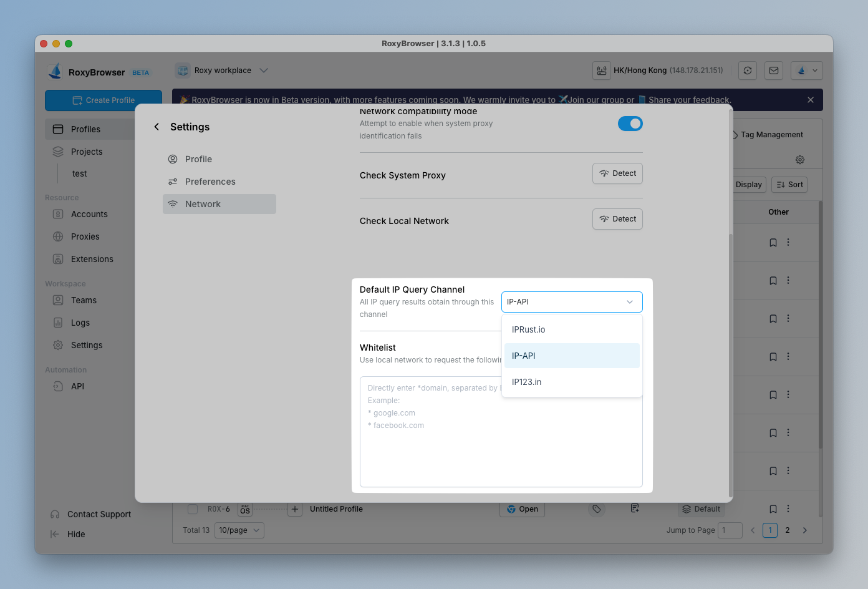Choose IPRust.io from the channel list

(x=572, y=329)
